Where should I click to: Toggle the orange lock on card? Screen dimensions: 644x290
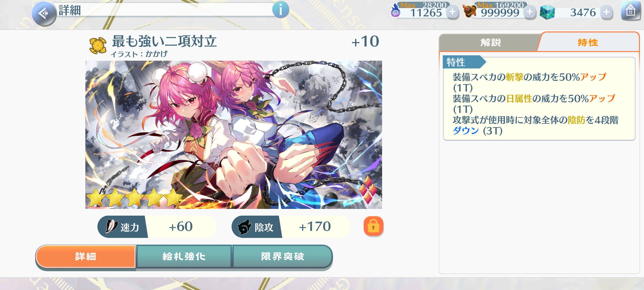click(x=373, y=226)
